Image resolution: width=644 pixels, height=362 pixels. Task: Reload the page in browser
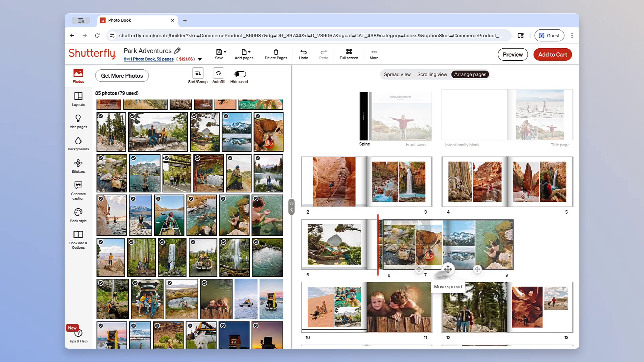click(x=97, y=35)
